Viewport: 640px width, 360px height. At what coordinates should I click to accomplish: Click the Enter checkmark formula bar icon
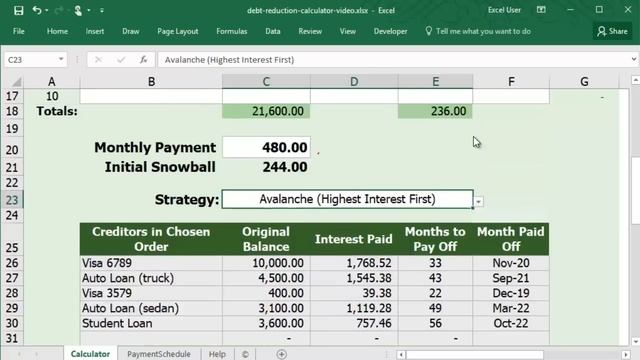(121, 60)
